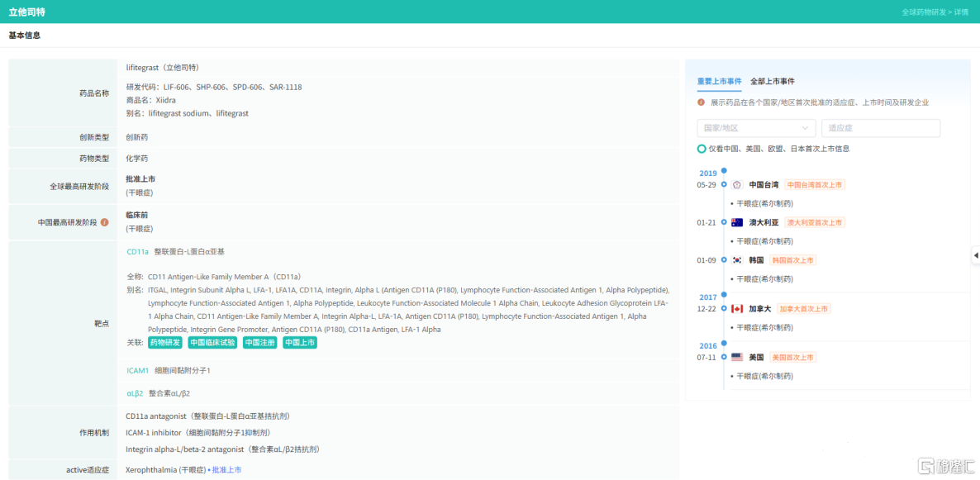Screen dimensions: 980x480
Task: Click the Australia flag icon
Action: click(x=737, y=222)
